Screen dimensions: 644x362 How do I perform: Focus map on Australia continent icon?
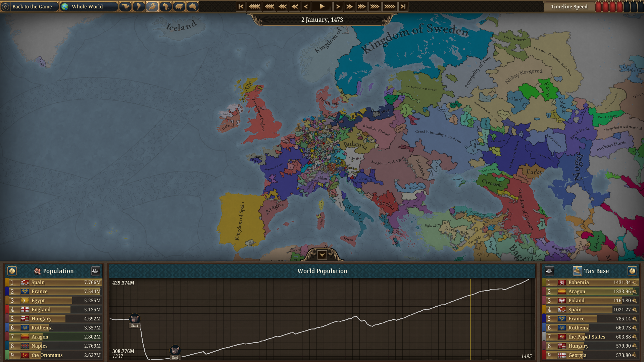(192, 6)
